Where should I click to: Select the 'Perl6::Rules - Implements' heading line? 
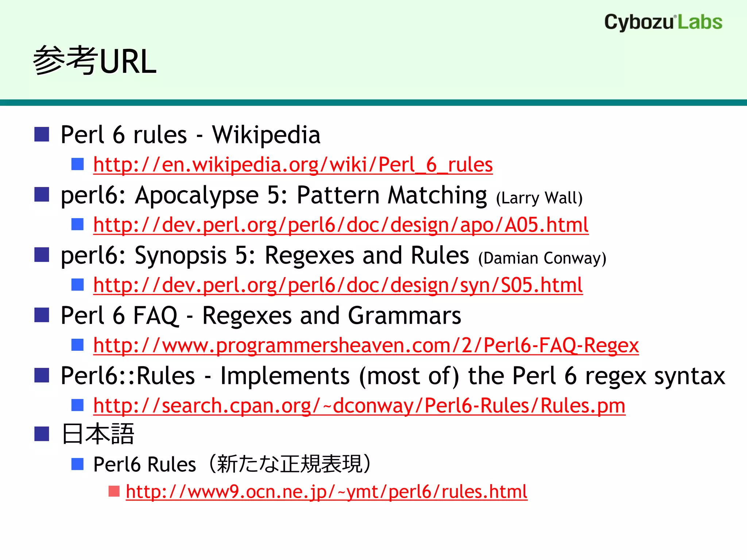393,376
